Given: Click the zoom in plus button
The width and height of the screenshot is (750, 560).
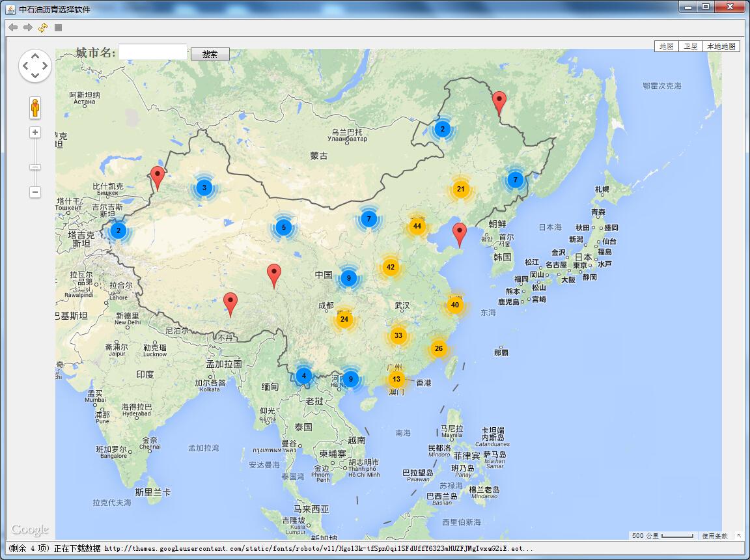Looking at the screenshot, I should coord(35,133).
